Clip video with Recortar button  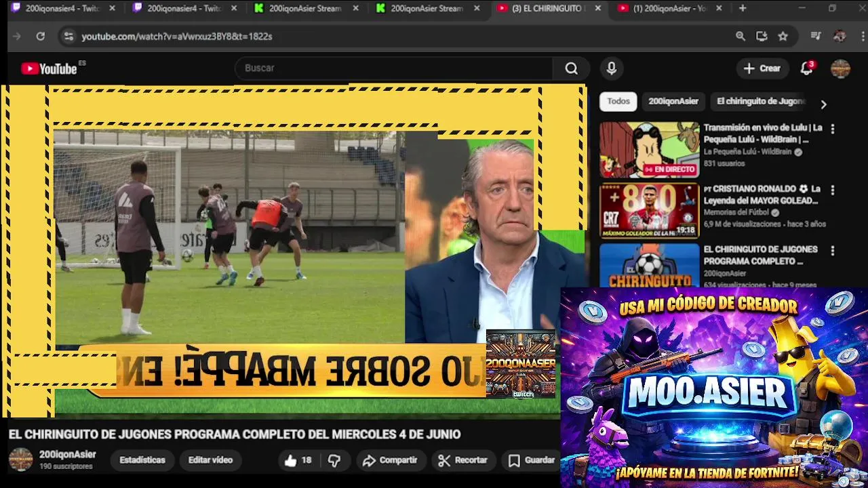tap(463, 460)
